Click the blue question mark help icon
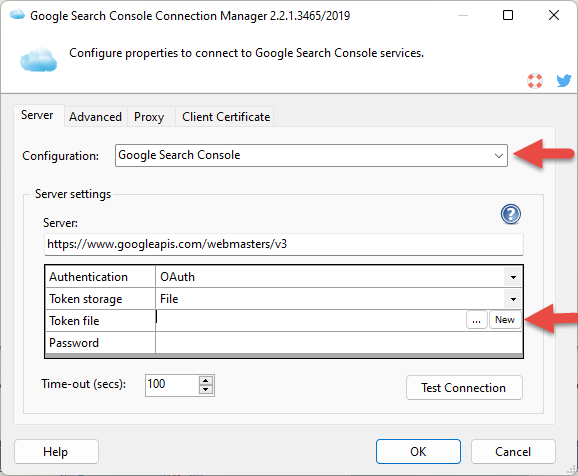 tap(511, 214)
